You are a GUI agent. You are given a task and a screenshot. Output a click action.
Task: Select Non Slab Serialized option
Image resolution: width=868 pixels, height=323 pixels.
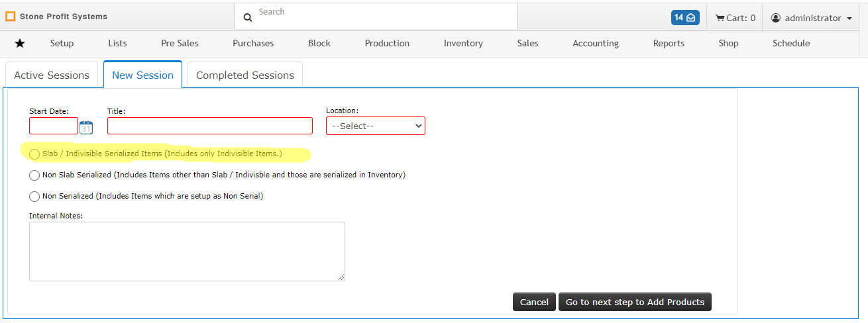[34, 175]
